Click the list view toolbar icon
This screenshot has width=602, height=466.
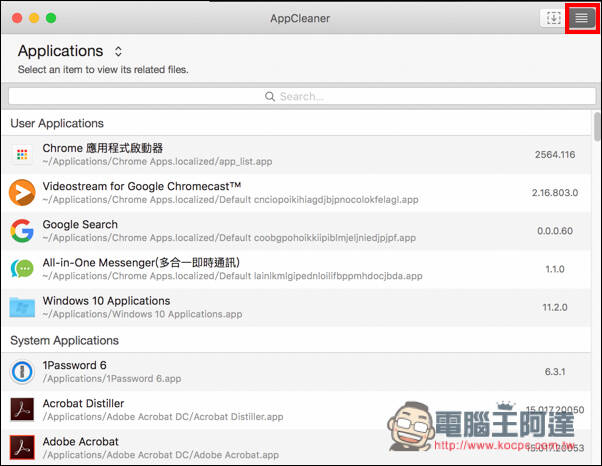pyautogui.click(x=581, y=18)
